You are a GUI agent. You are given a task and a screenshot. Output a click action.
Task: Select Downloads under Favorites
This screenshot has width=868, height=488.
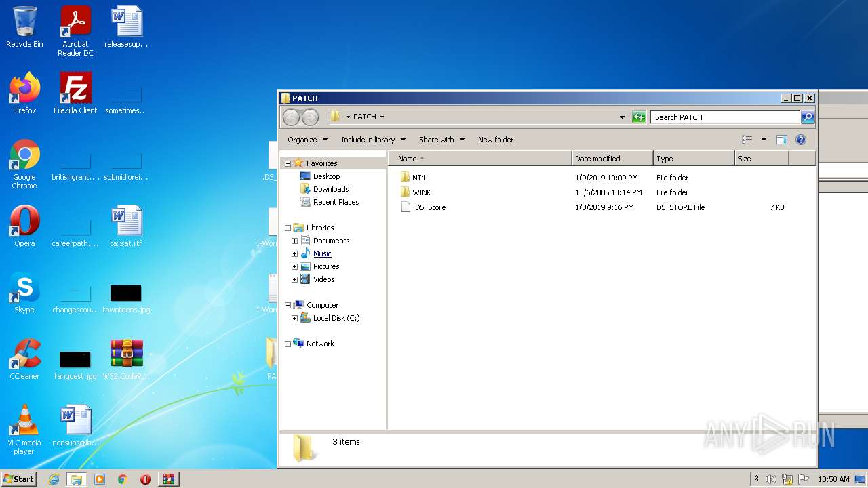[331, 189]
